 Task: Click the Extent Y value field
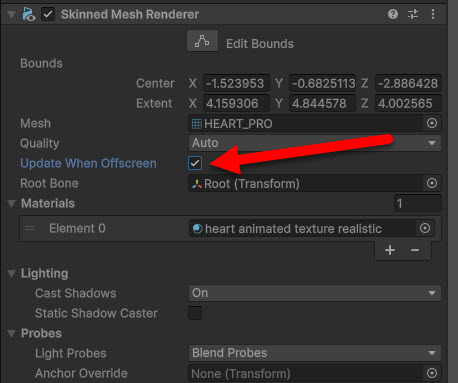(x=322, y=103)
